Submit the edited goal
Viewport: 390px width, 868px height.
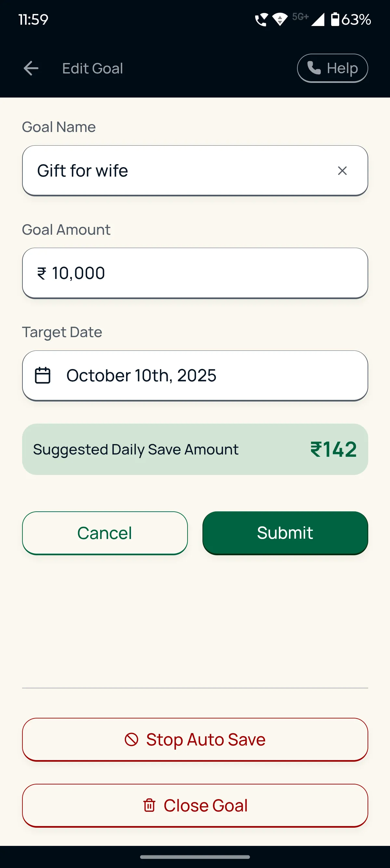[285, 533]
